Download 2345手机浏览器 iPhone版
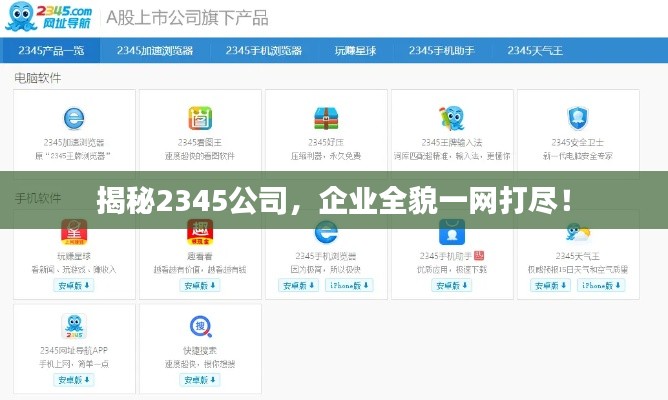The width and height of the screenshot is (668, 400). pos(349,285)
